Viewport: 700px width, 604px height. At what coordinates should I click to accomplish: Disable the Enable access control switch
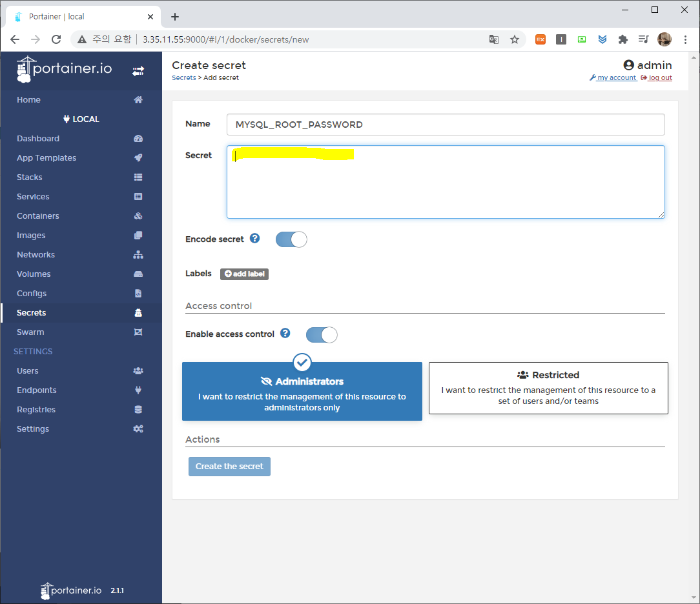322,335
